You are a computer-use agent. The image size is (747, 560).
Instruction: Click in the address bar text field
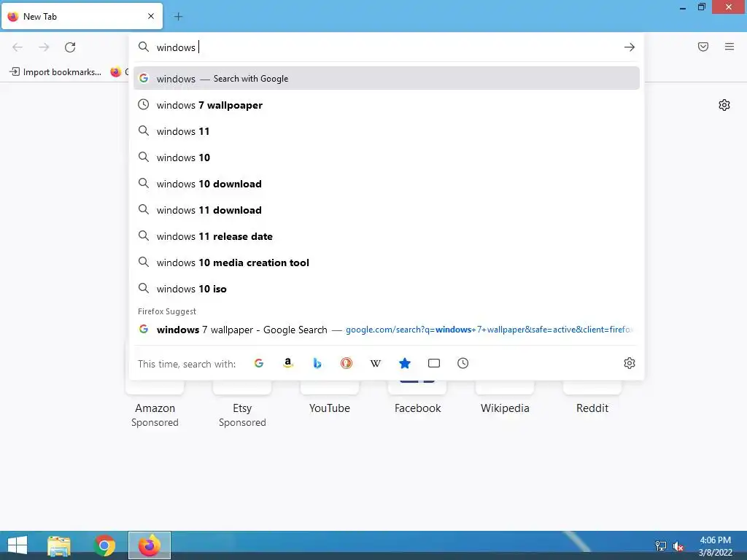(x=386, y=47)
